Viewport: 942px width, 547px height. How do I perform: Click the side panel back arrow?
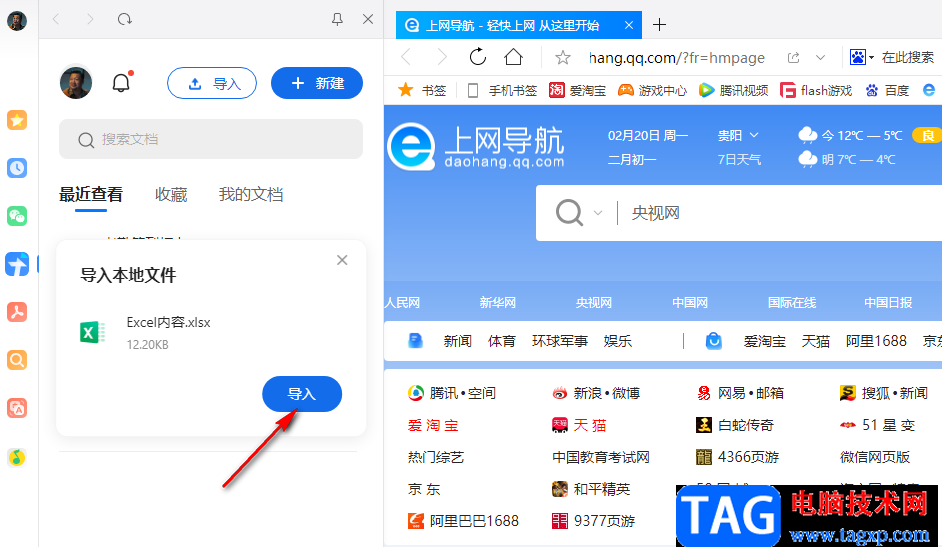click(56, 19)
